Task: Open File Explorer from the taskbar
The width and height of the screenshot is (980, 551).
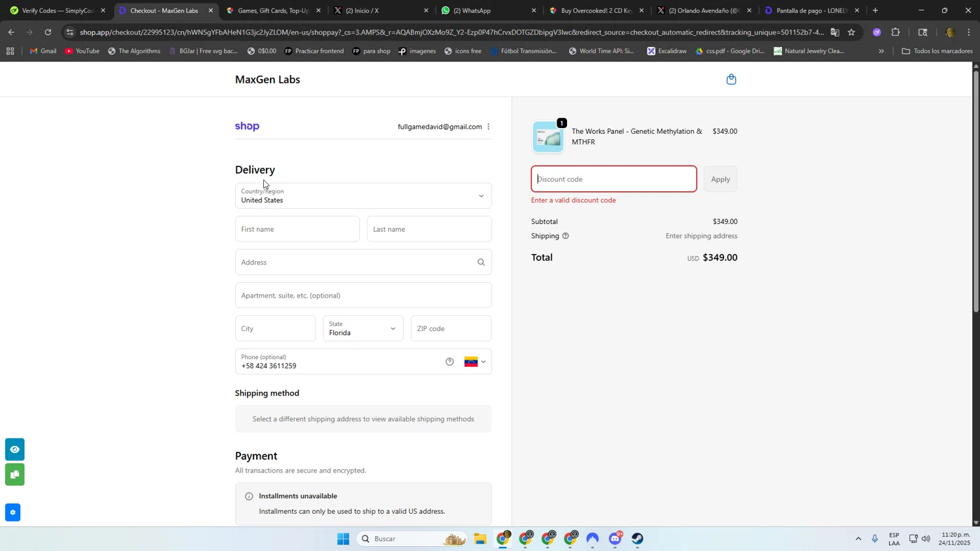Action: pyautogui.click(x=480, y=539)
